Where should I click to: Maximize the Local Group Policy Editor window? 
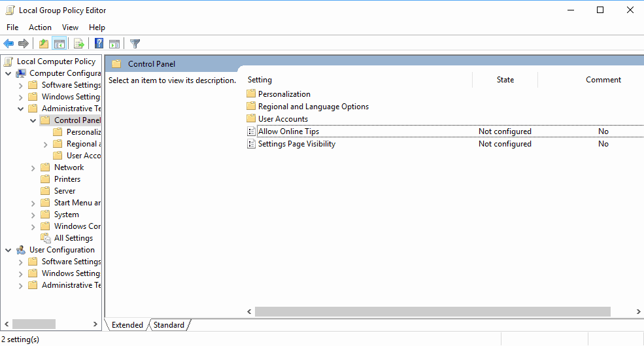[600, 10]
